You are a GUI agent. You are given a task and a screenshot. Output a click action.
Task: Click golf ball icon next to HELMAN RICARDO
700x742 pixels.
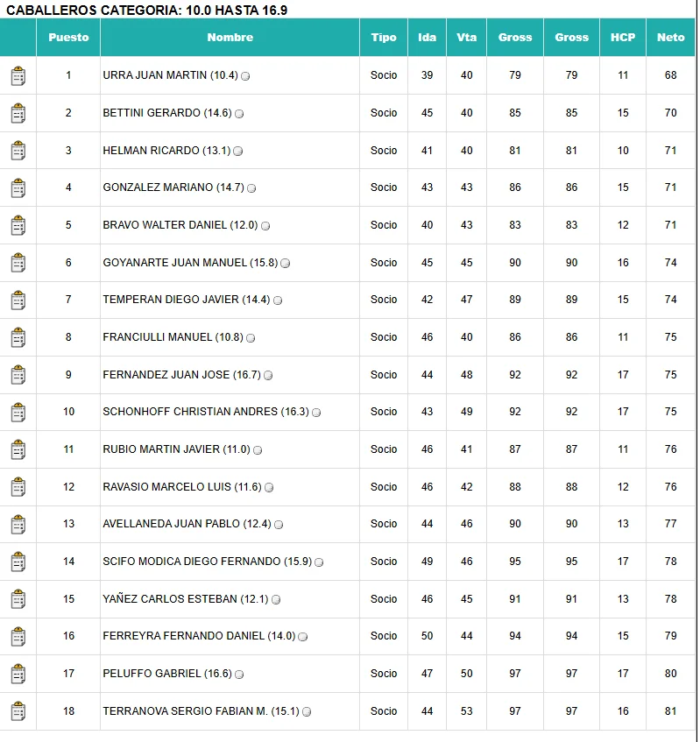[x=238, y=151]
